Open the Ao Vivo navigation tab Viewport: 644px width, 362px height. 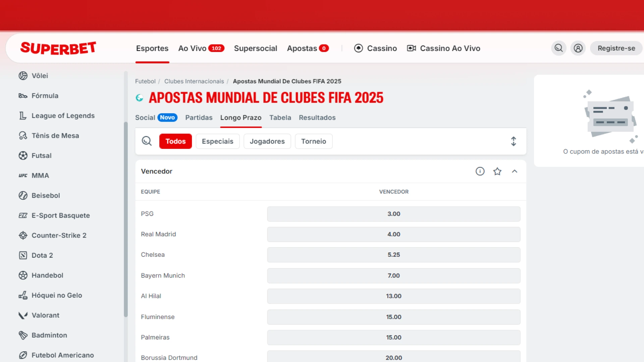coord(192,48)
